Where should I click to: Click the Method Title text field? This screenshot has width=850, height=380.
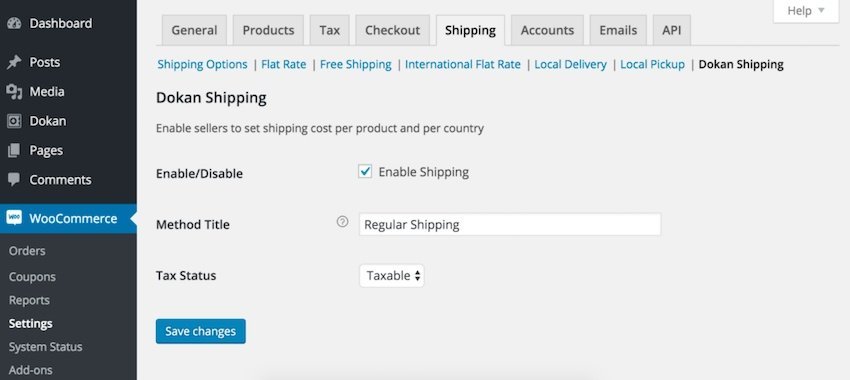click(x=510, y=224)
